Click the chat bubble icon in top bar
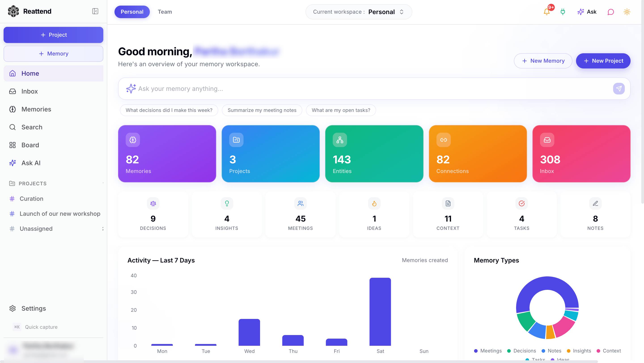Viewport: 644px width, 363px height. click(610, 12)
